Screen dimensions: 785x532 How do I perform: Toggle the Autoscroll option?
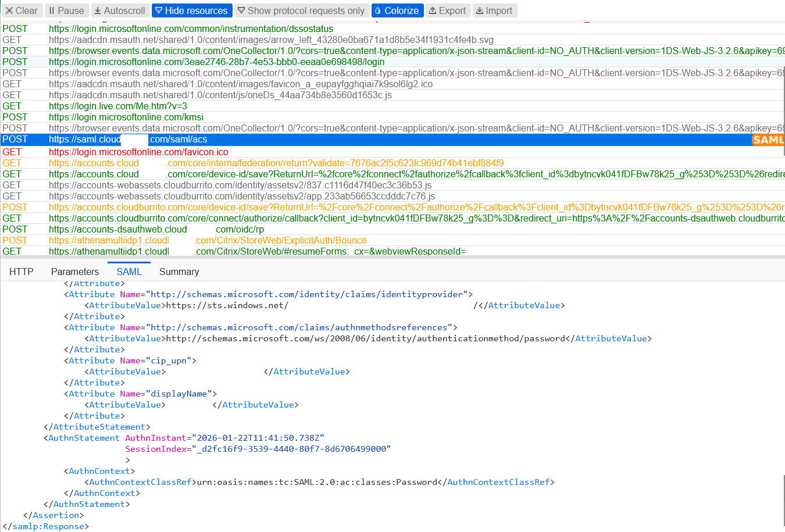120,10
